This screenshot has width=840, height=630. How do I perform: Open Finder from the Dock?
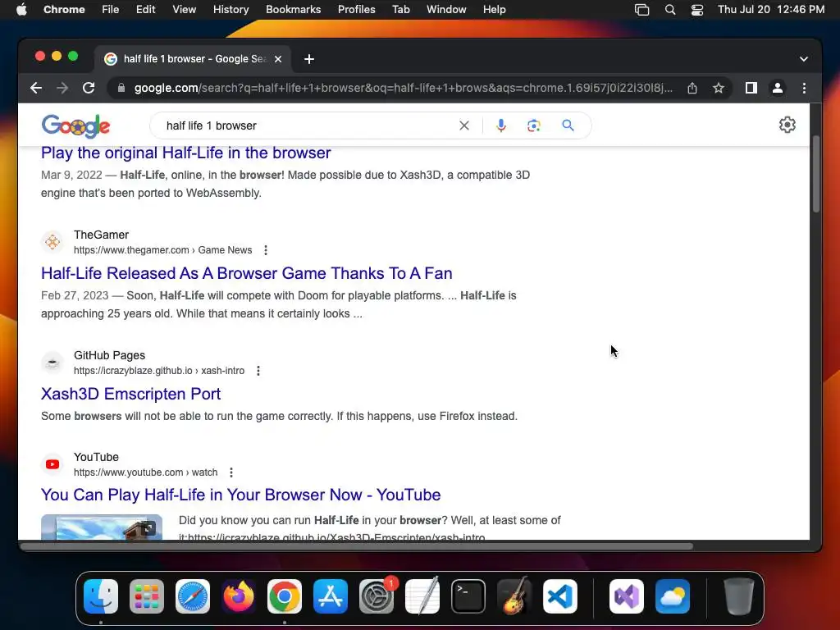click(101, 596)
